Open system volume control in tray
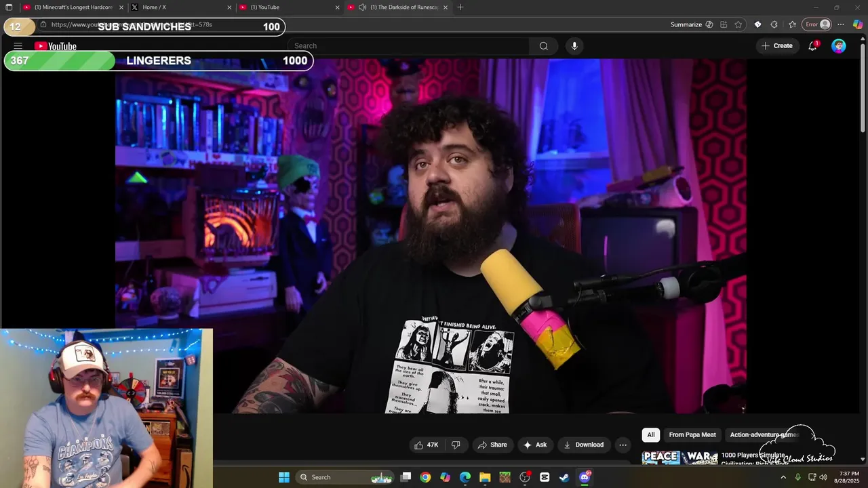This screenshot has height=488, width=868. pyautogui.click(x=823, y=477)
